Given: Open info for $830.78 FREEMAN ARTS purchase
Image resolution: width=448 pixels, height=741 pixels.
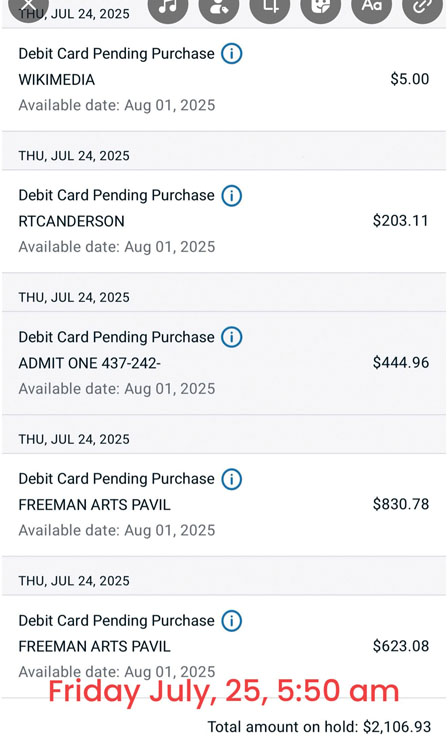Looking at the screenshot, I should (232, 479).
